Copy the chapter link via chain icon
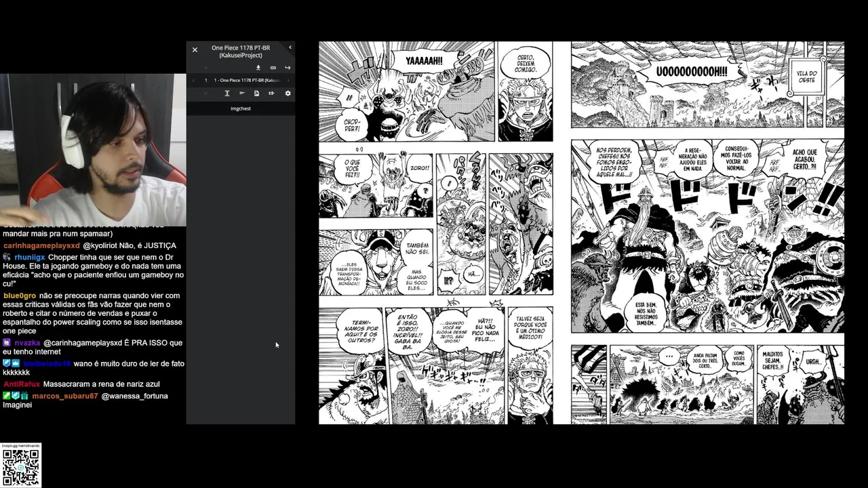This screenshot has height=488, width=868. (x=273, y=68)
